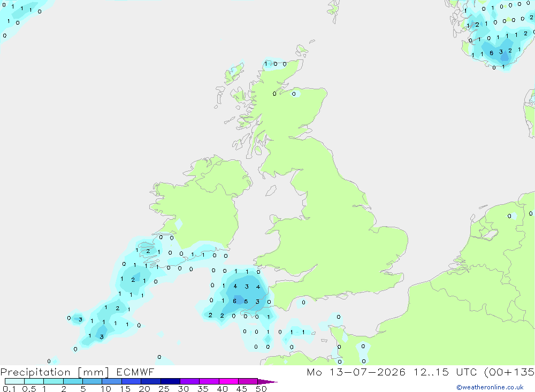The image size is (535, 392).
Task: Select the 25–30 mm navy legend swatch
Action: coord(170,381)
